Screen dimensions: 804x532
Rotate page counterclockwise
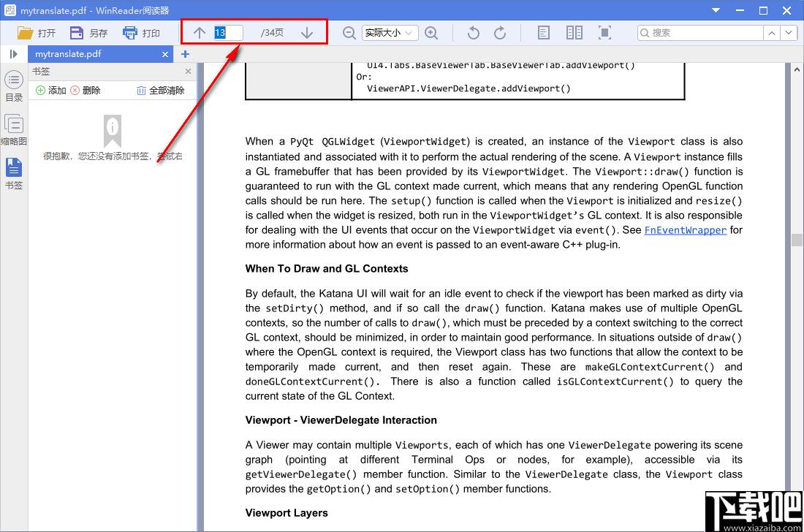(474, 33)
